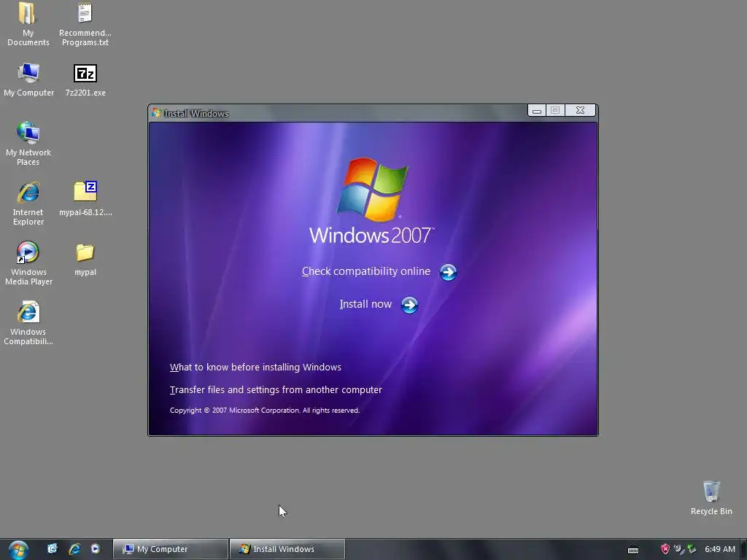Click the blue arrow beside Install now
This screenshot has height=560, width=747.
pos(409,306)
